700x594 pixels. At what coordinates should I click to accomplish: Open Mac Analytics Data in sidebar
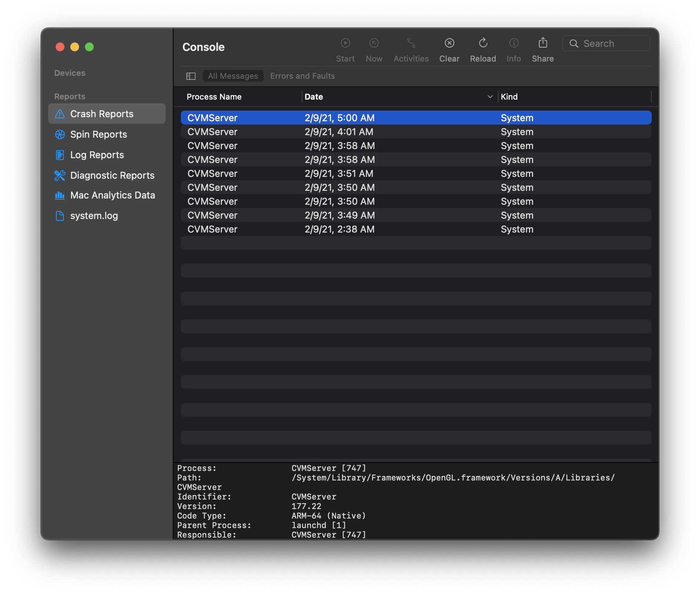click(107, 195)
